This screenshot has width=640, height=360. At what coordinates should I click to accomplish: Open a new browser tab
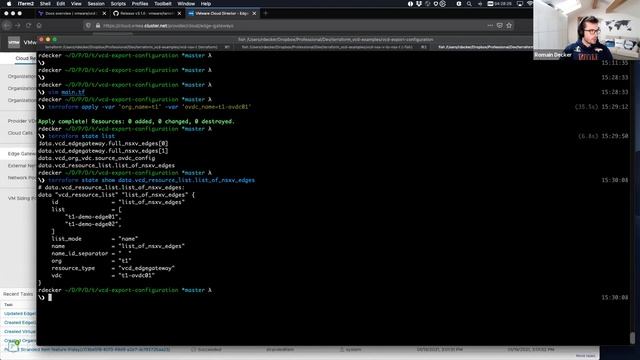[x=266, y=13]
